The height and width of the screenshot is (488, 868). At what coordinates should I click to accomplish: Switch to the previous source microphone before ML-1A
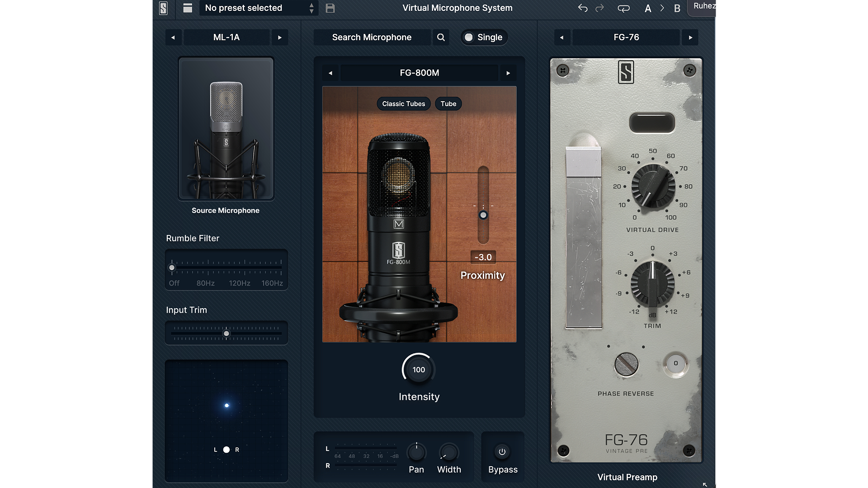(x=173, y=38)
